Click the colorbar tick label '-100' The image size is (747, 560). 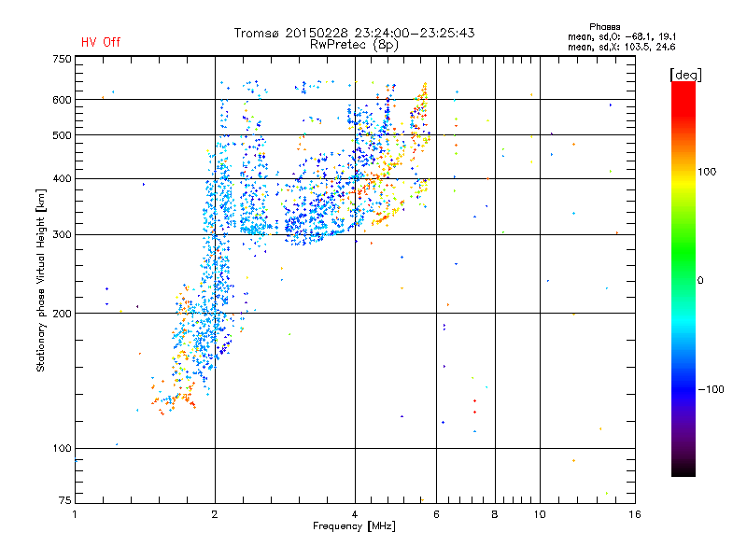tap(711, 389)
